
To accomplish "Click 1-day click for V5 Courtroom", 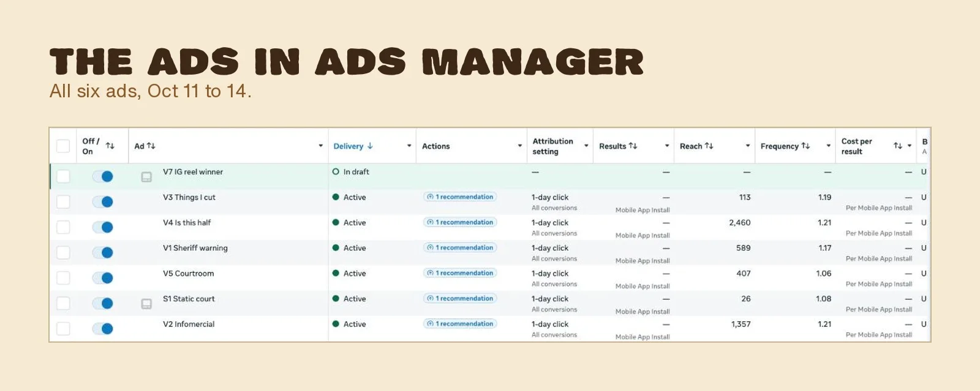I will (550, 274).
